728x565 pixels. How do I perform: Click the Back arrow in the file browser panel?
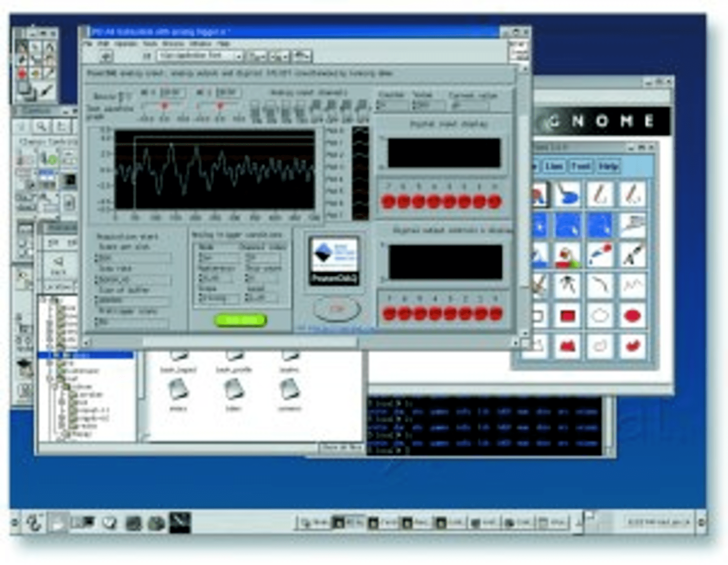click(58, 261)
